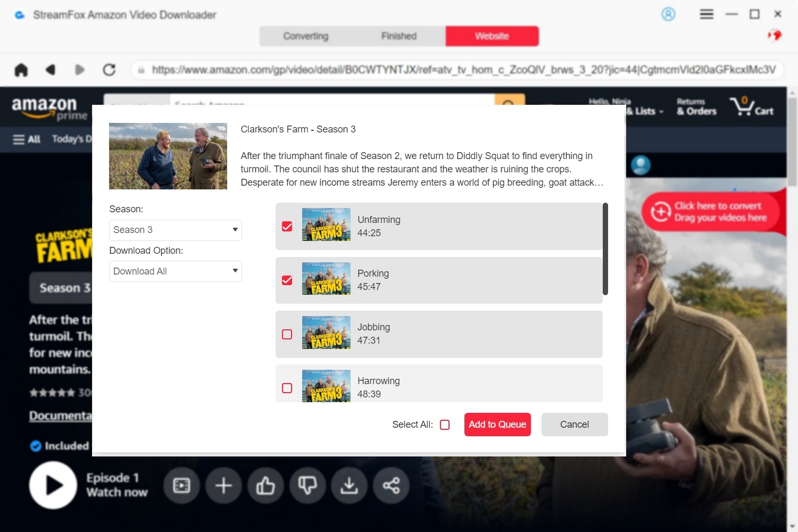The height and width of the screenshot is (532, 798).
Task: Navigate forward with the forward arrow
Action: pyautogui.click(x=80, y=70)
